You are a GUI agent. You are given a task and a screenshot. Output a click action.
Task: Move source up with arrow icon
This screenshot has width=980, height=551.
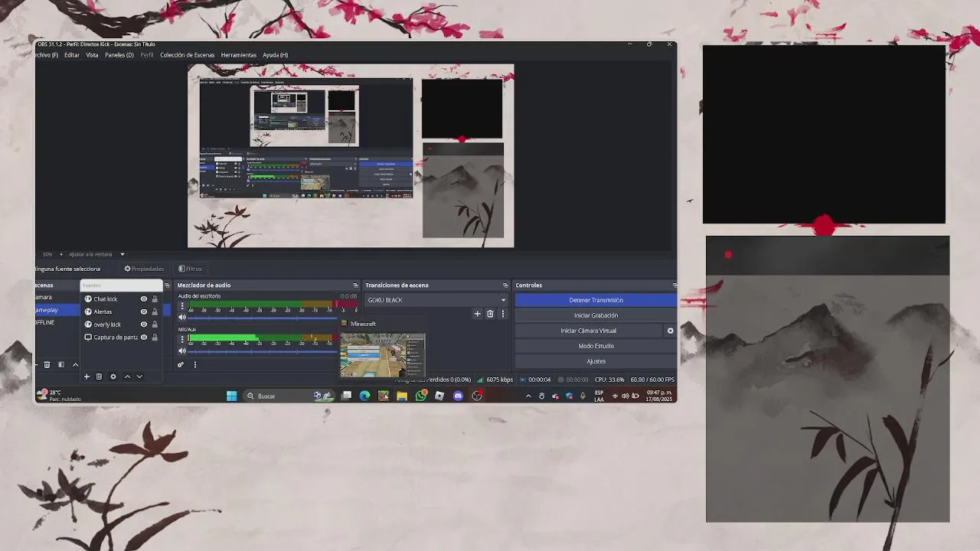click(x=127, y=377)
